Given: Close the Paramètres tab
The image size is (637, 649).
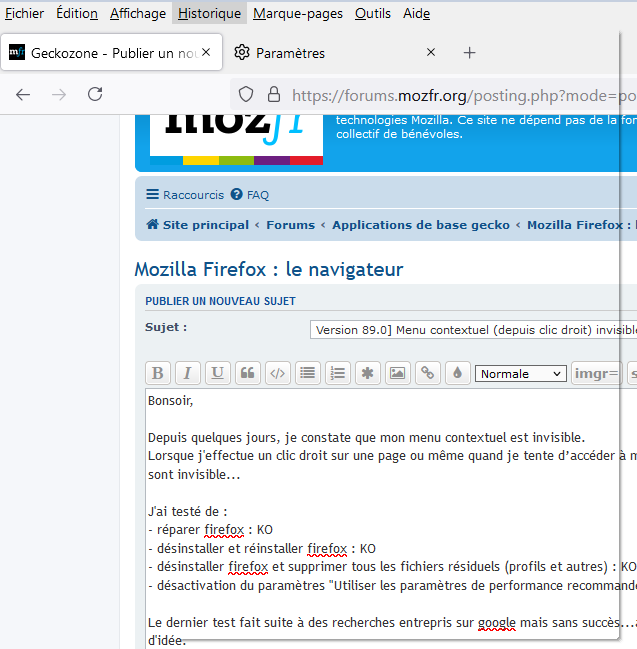Looking at the screenshot, I should point(431,52).
